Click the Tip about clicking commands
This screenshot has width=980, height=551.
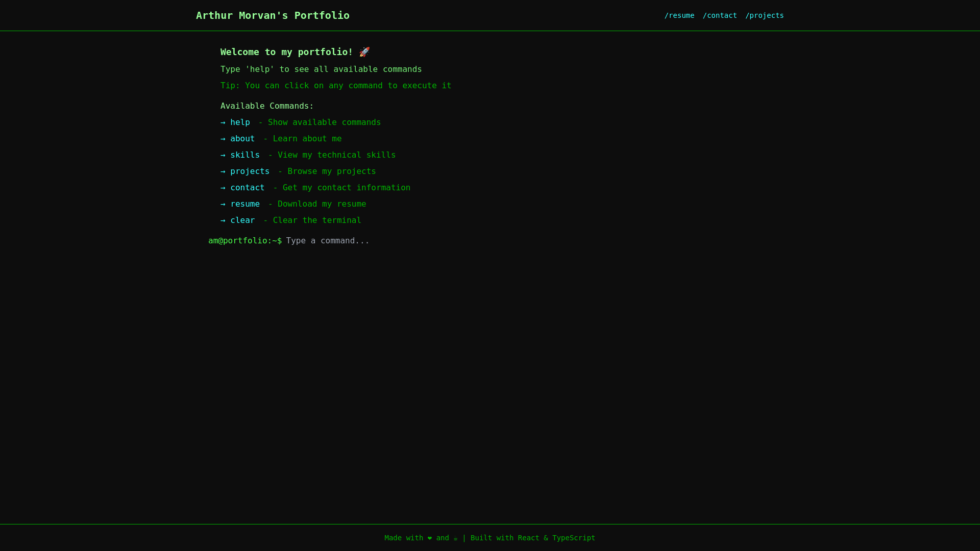tap(336, 86)
